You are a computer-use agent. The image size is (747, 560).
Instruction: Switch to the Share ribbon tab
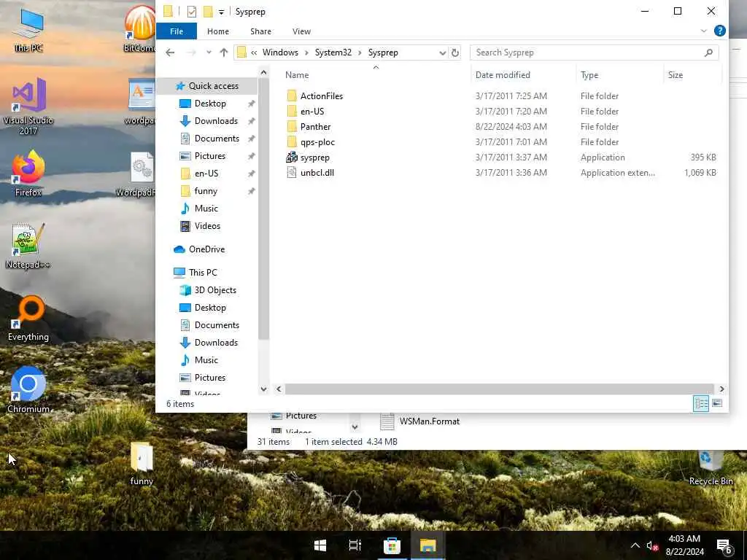click(260, 31)
